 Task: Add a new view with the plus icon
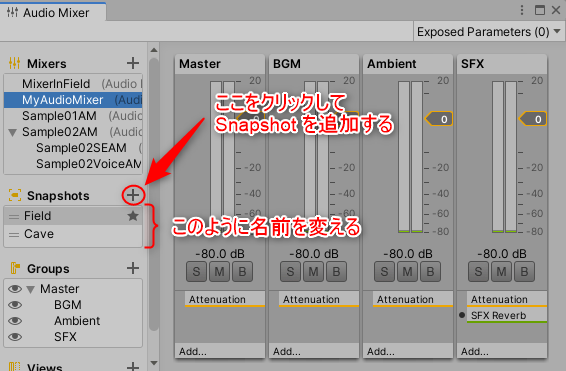tap(133, 366)
